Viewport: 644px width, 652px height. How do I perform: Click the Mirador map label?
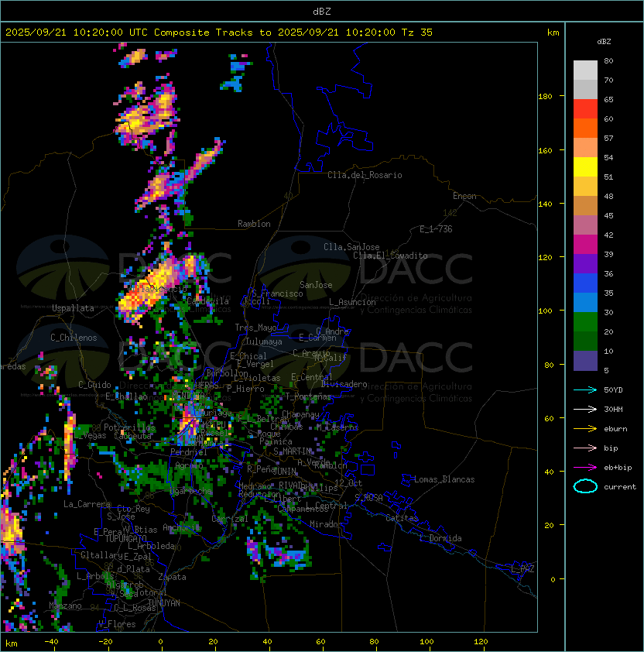coord(327,524)
